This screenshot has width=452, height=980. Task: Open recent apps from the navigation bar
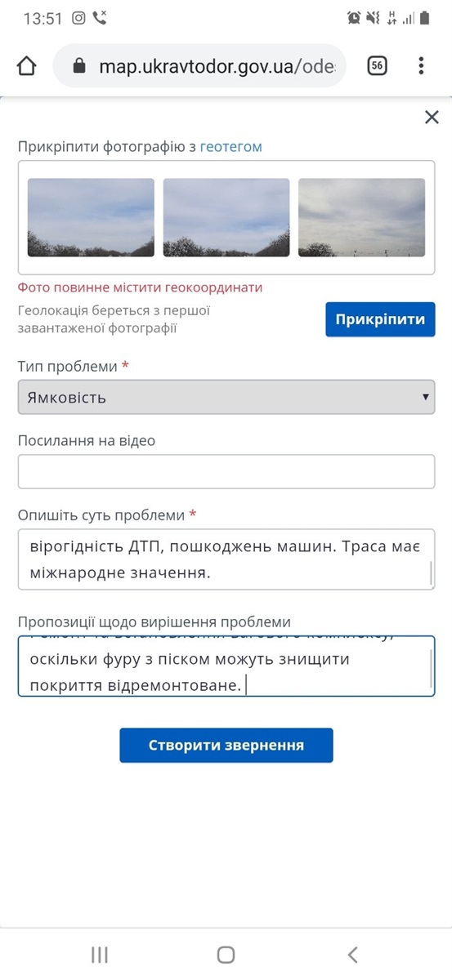pos(100,954)
